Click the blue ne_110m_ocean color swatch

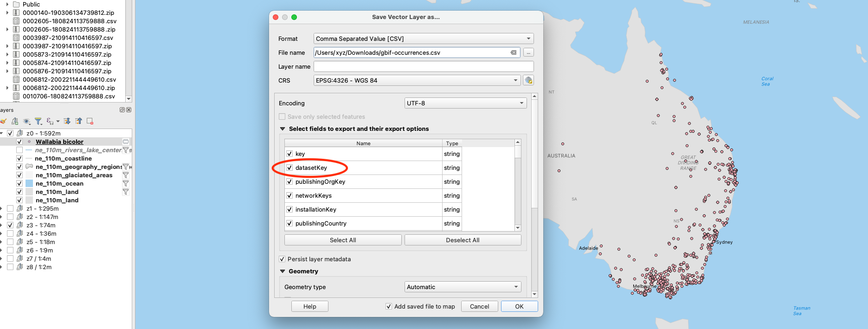29,183
